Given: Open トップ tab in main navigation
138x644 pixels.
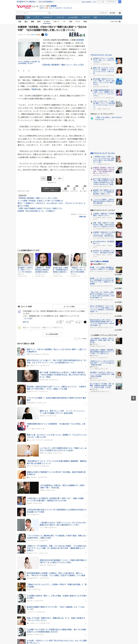Looking at the screenshot, I should click(20, 17).
